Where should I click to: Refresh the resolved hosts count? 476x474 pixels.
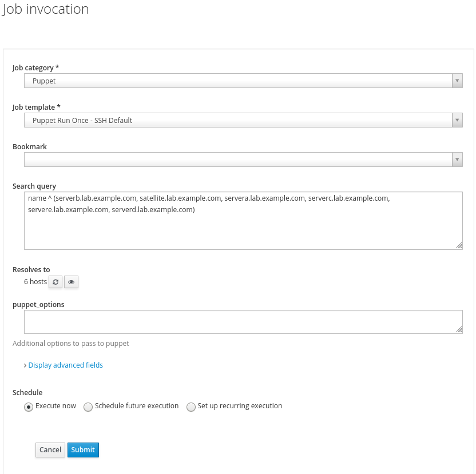[x=55, y=282]
